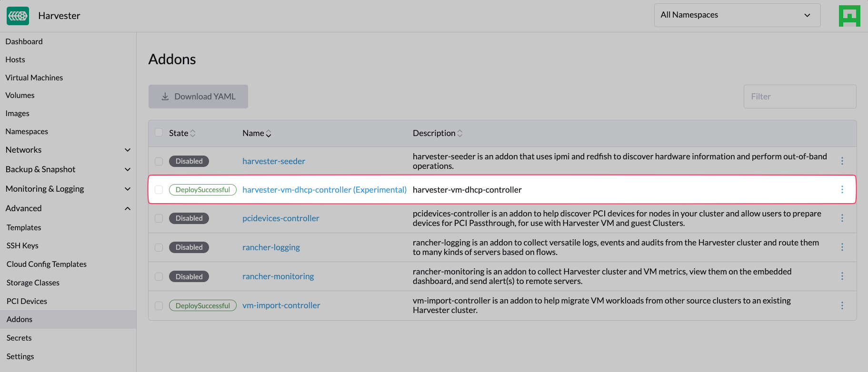Focus the Filter input field
The width and height of the screenshot is (868, 372).
tap(799, 97)
